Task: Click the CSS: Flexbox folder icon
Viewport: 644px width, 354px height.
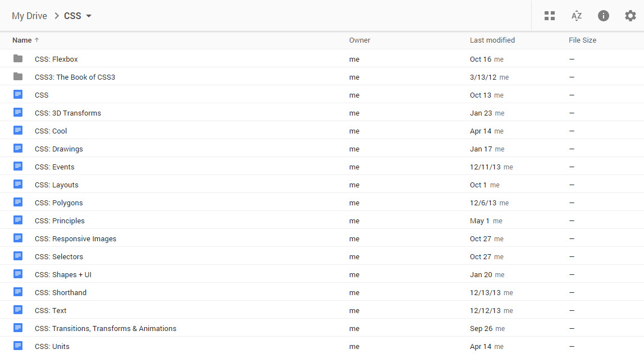Action: click(x=17, y=59)
